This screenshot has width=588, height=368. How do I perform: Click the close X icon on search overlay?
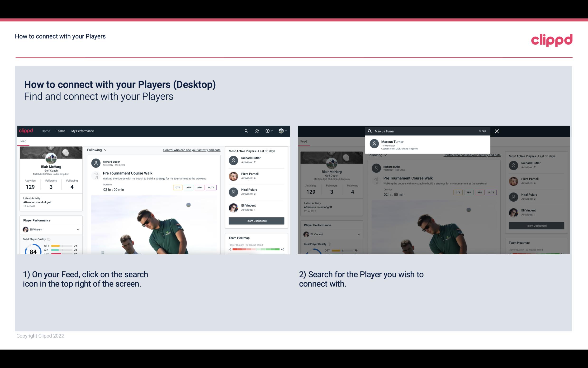pos(497,131)
